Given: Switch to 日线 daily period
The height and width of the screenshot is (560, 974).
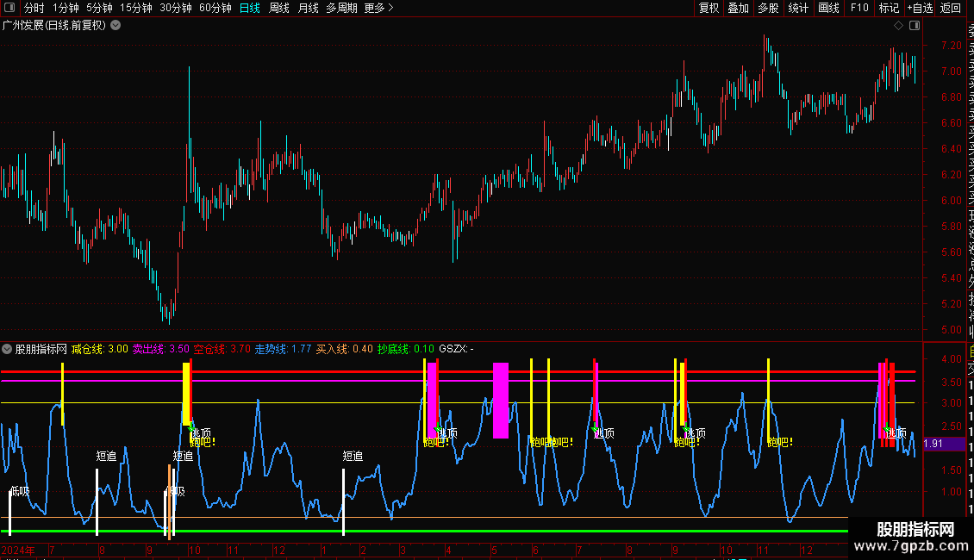Looking at the screenshot, I should (250, 8).
